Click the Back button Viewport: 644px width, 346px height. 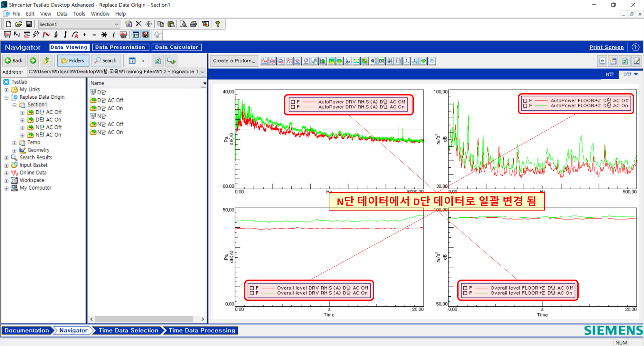tap(14, 61)
